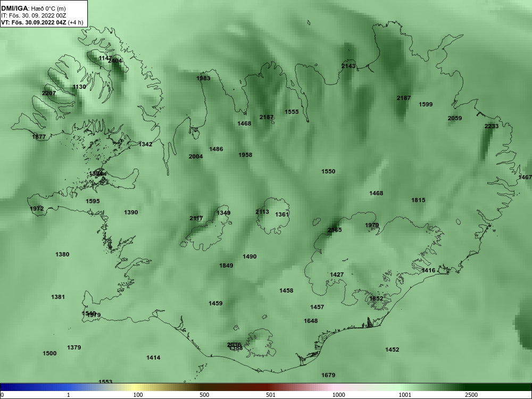Select the 1983 map value
Image resolution: width=532 pixels, height=399 pixels.
pyautogui.click(x=203, y=78)
